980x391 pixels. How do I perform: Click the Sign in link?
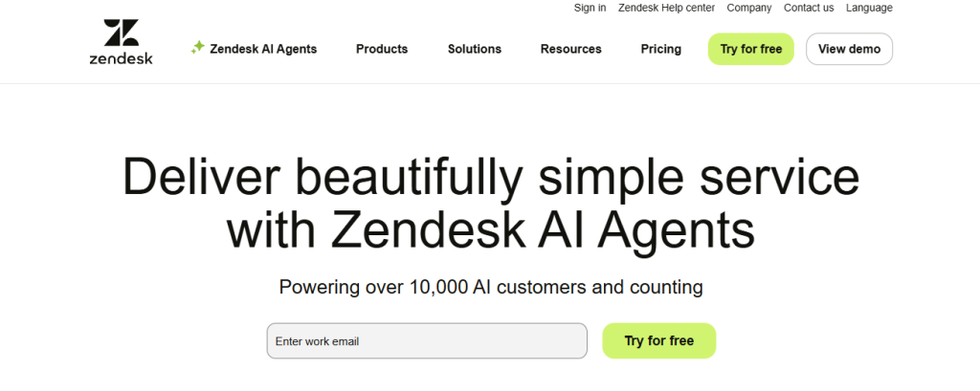pos(590,8)
